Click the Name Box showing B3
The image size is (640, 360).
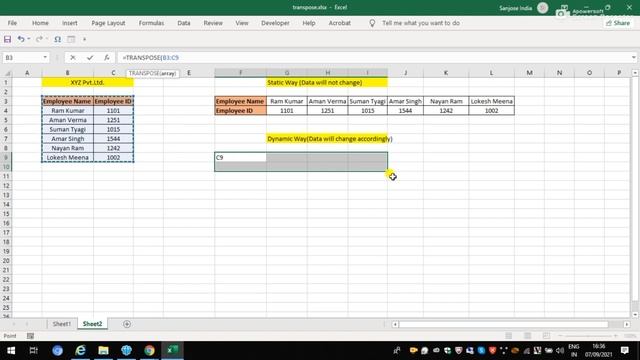coord(22,58)
